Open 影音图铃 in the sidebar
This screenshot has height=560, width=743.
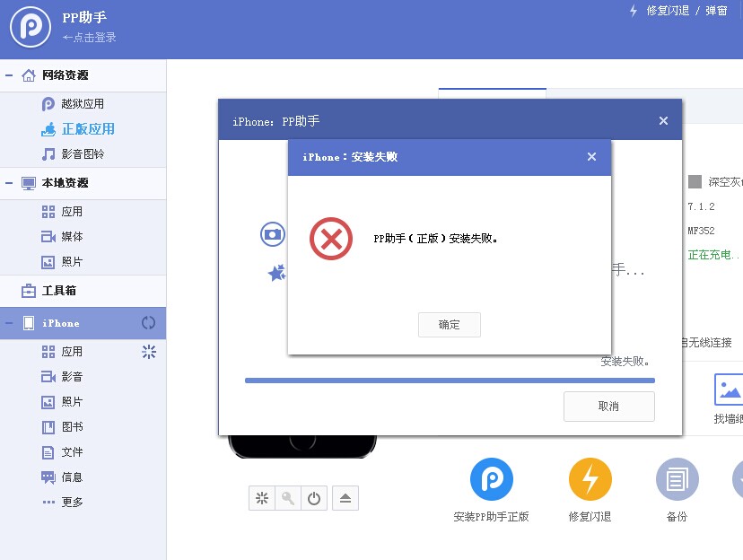click(83, 154)
